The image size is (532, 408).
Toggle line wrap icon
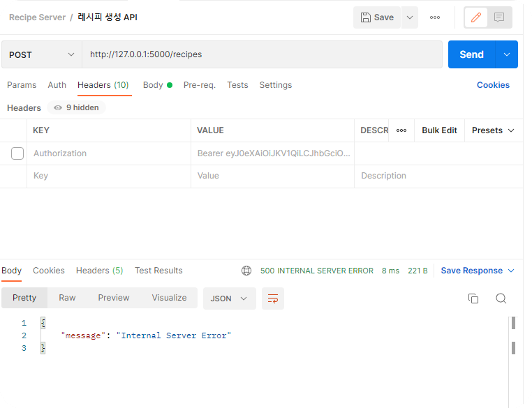pos(273,299)
